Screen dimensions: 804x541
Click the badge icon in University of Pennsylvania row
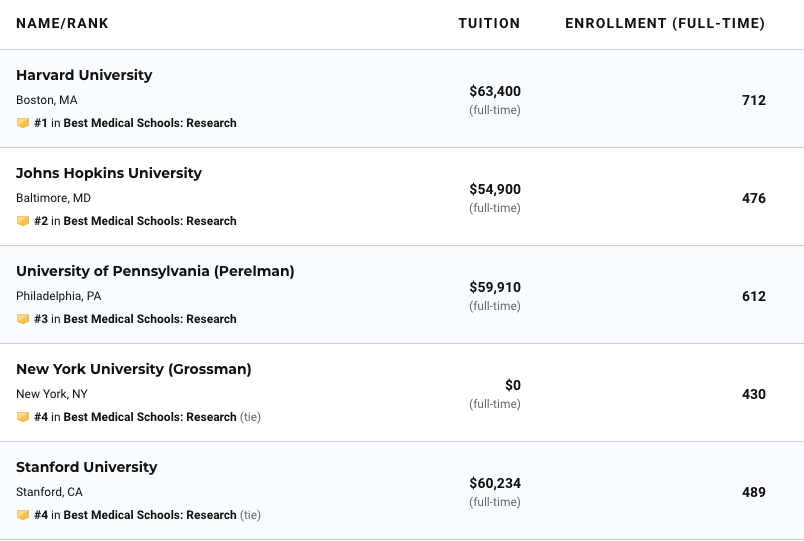[23, 319]
